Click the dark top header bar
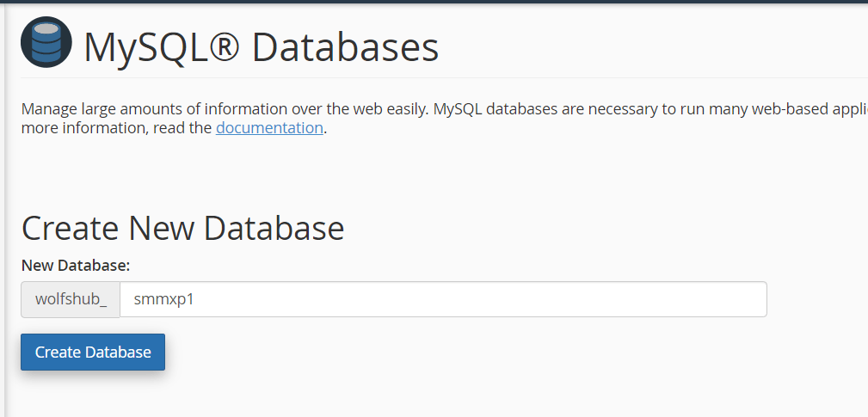 tap(434, 2)
